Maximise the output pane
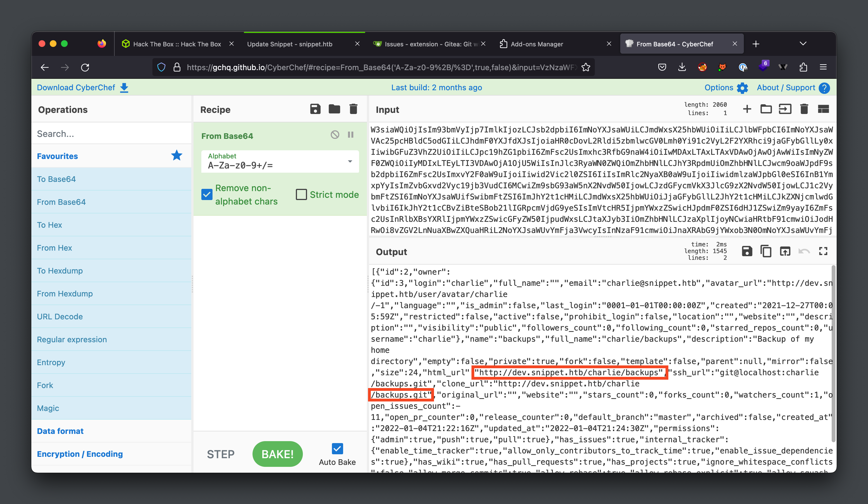 pos(823,251)
